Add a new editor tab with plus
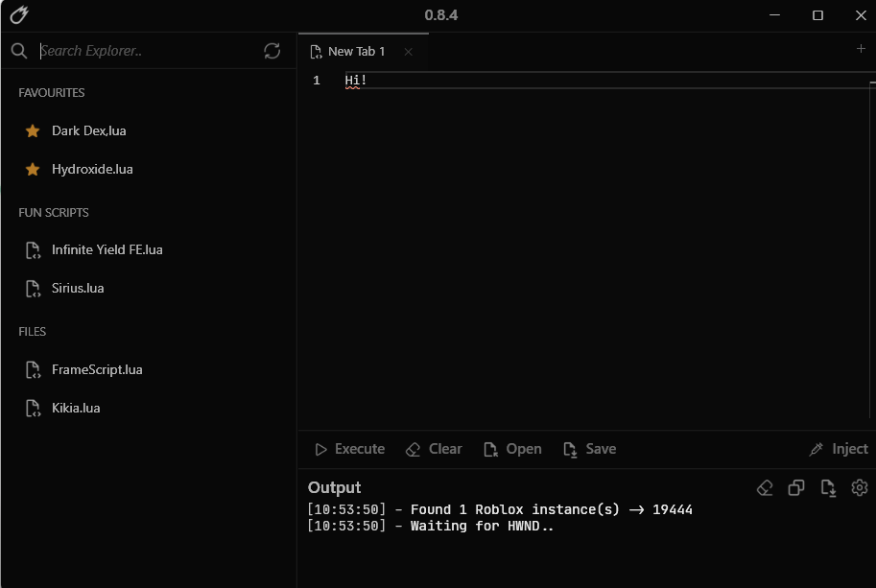 pos(861,49)
